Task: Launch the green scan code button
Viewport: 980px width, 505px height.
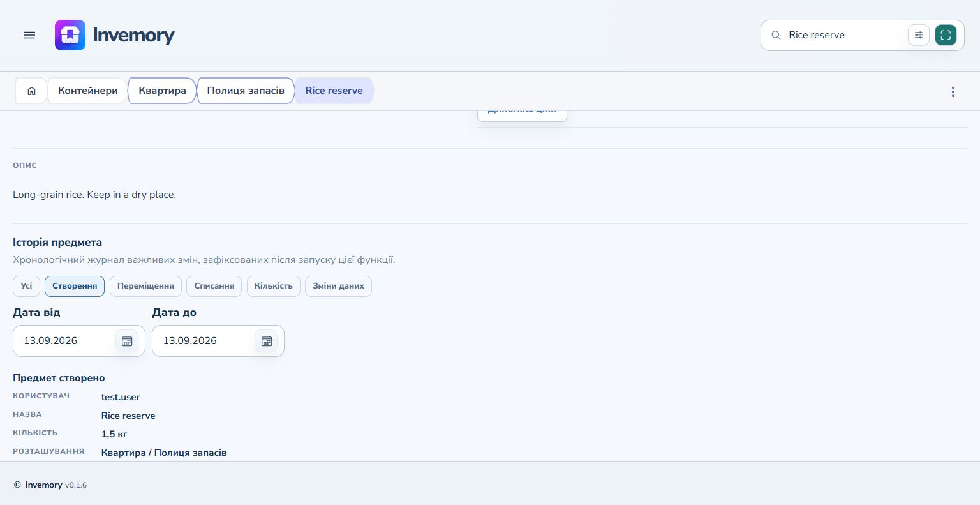Action: pos(946,35)
